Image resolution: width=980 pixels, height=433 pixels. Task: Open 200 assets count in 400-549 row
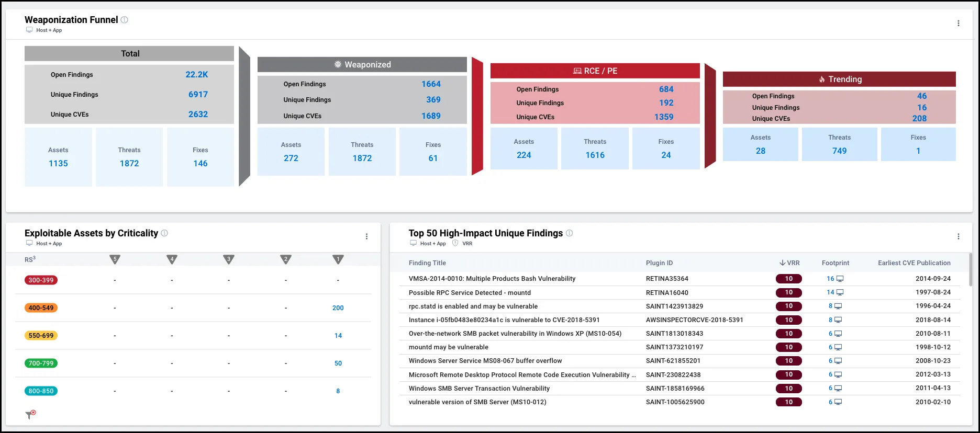[338, 308]
